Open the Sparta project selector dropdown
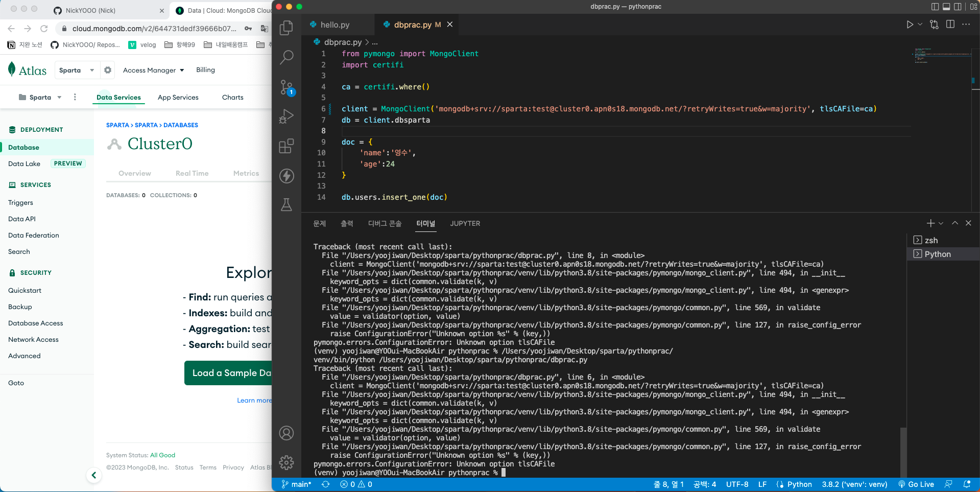This screenshot has width=980, height=492. (x=40, y=97)
